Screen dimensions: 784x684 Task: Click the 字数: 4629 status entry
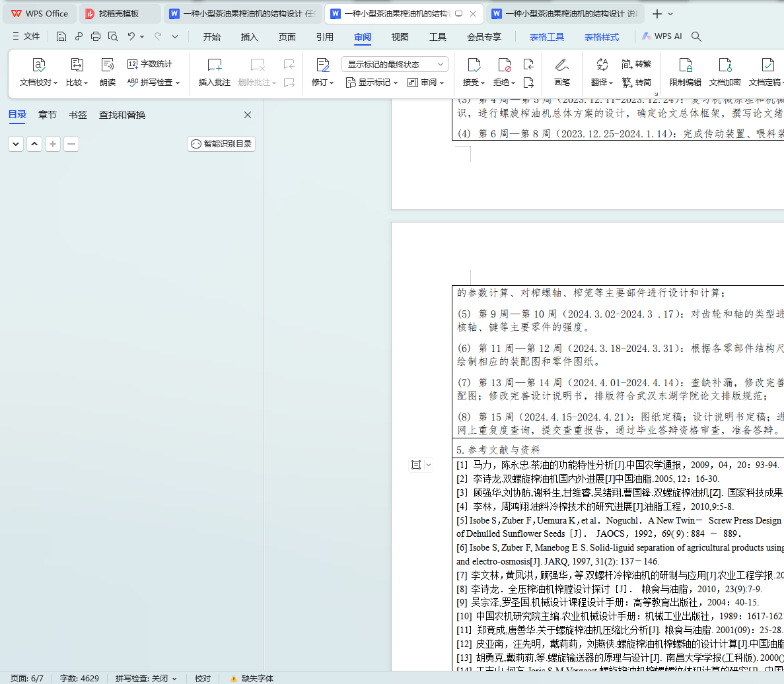pyautogui.click(x=79, y=678)
